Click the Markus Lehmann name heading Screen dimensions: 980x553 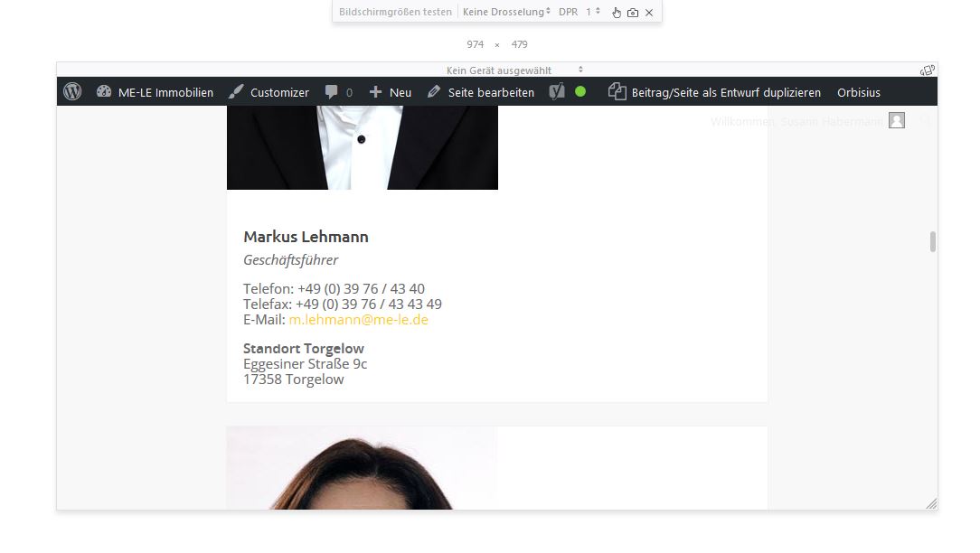click(x=306, y=237)
